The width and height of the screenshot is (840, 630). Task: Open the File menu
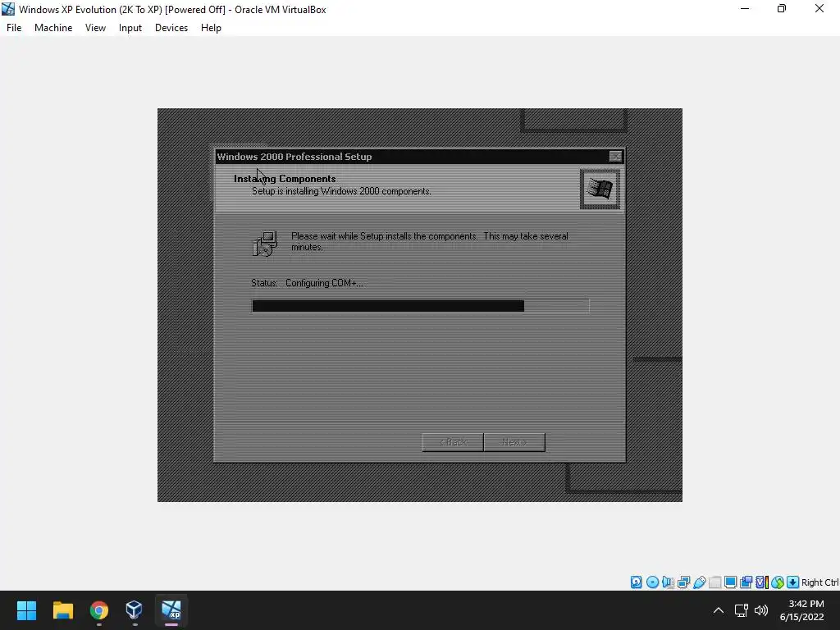(14, 28)
